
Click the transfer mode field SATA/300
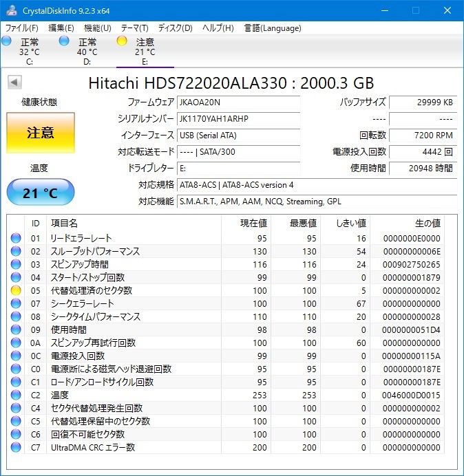pyautogui.click(x=238, y=151)
